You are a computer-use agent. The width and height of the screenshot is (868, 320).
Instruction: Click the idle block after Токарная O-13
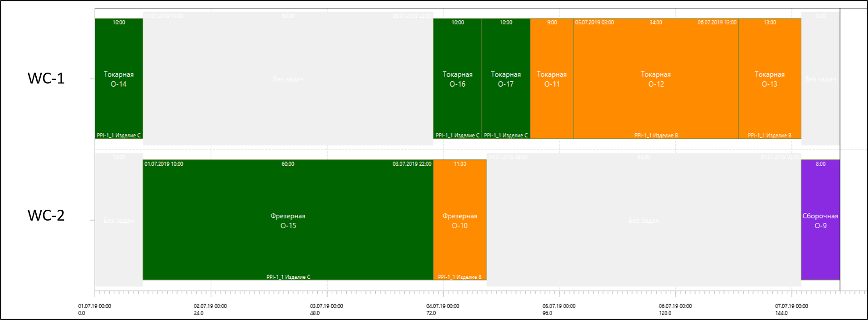pos(820,79)
